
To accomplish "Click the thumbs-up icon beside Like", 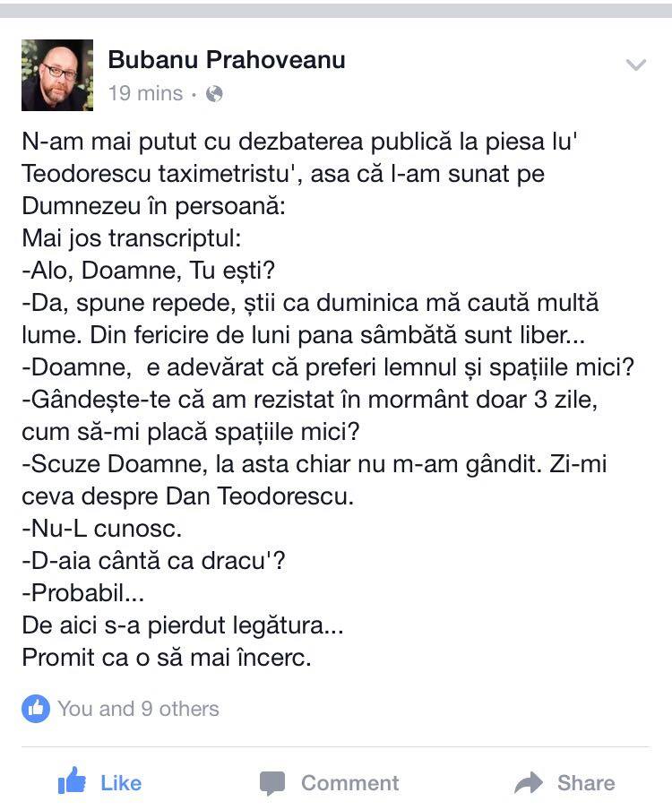I will coord(72,780).
